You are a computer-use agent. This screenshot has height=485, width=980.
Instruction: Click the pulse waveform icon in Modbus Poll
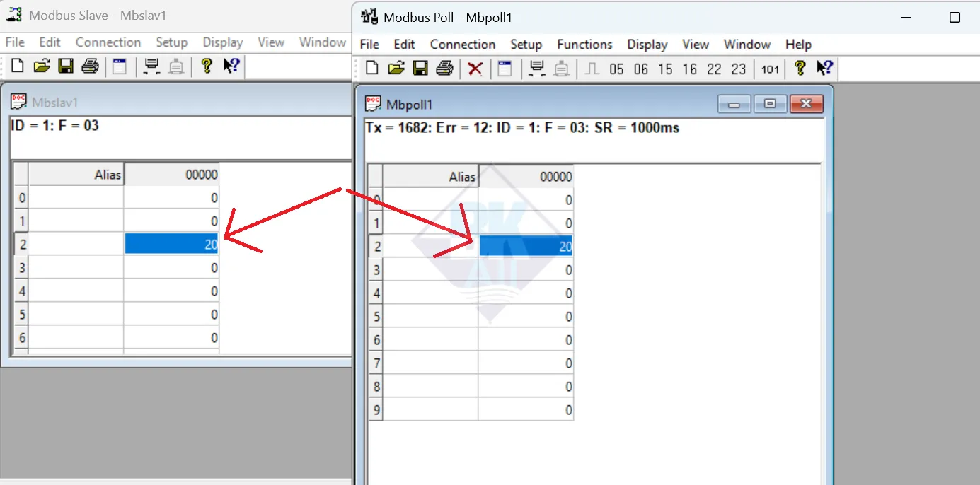(x=592, y=69)
